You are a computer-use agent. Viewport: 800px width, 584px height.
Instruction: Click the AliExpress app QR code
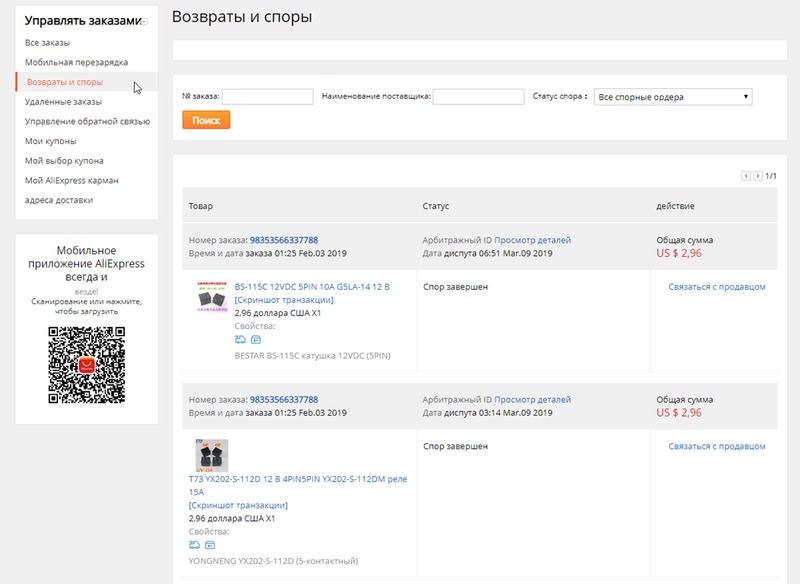86,365
